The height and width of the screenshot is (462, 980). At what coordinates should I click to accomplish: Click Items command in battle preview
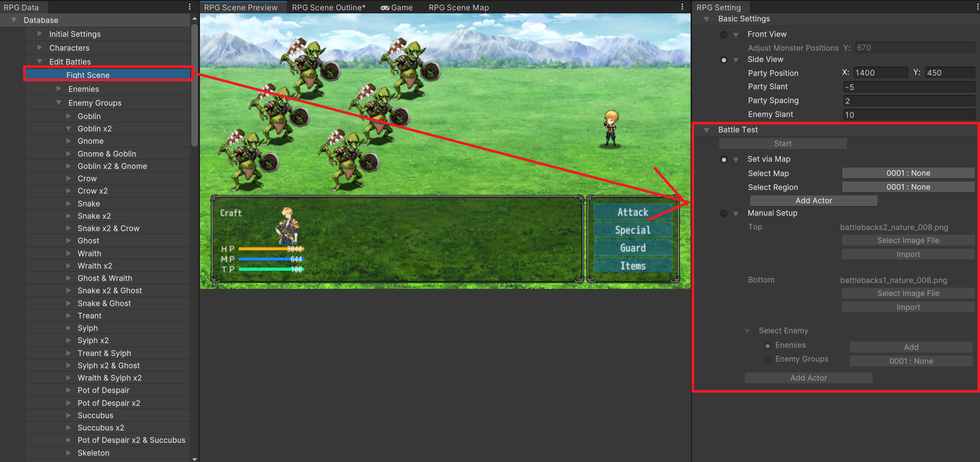click(x=633, y=266)
